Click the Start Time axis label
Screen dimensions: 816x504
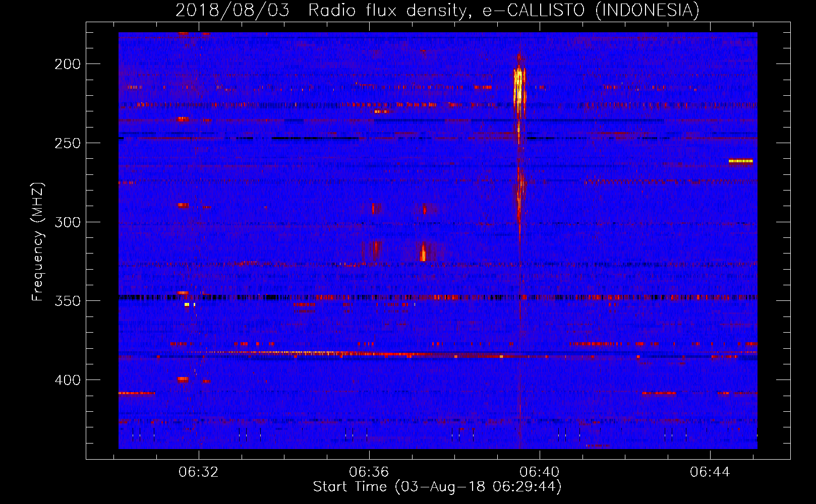(437, 487)
